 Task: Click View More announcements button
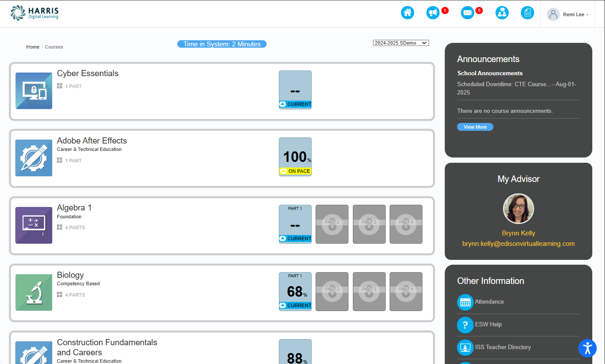click(475, 127)
